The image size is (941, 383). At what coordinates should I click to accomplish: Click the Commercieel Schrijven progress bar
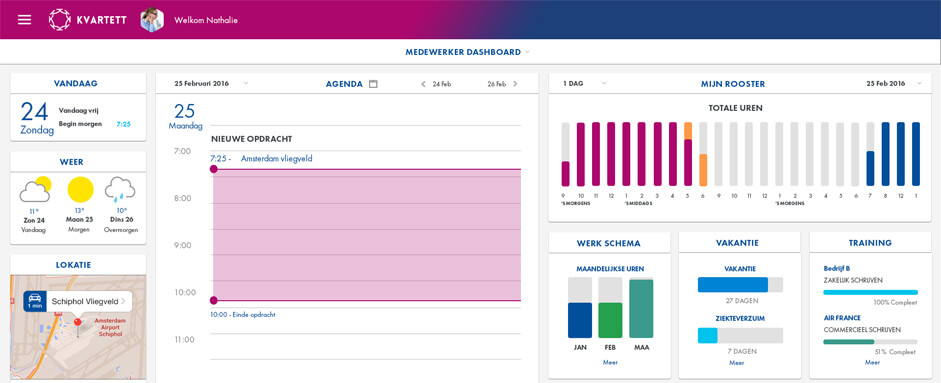click(x=870, y=342)
